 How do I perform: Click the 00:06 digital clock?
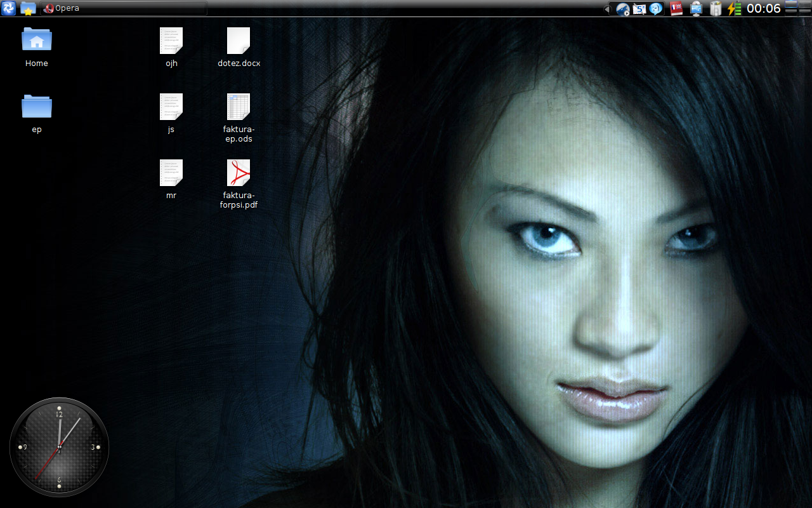[764, 8]
